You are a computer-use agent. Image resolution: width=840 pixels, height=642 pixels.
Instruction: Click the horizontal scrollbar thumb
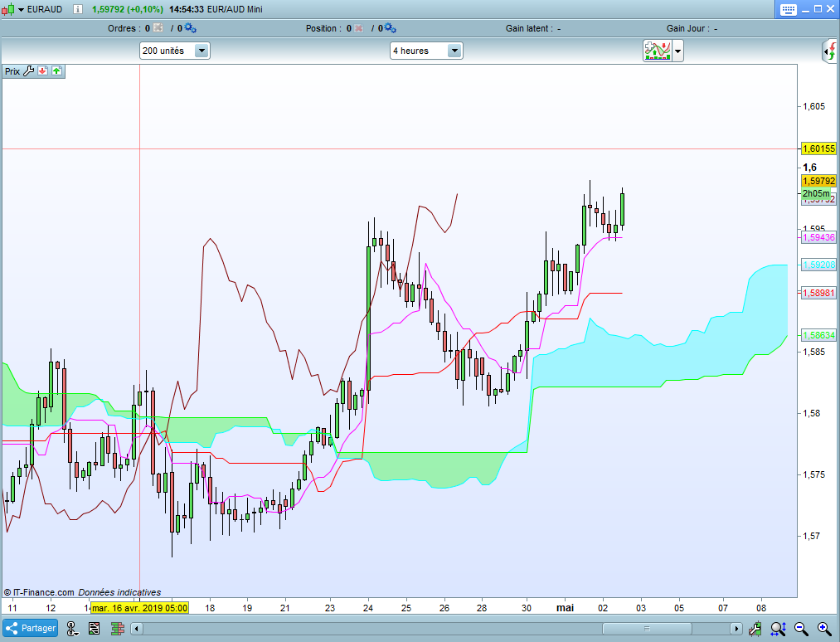647,629
